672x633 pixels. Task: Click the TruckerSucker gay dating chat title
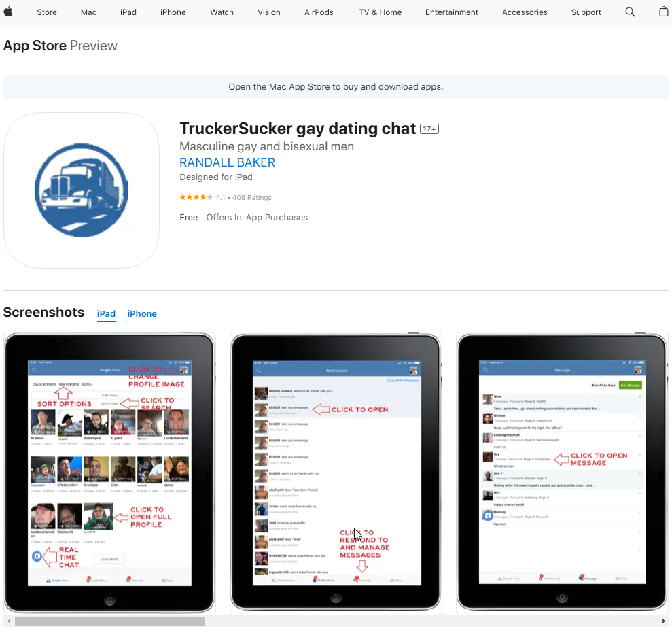pyautogui.click(x=298, y=129)
